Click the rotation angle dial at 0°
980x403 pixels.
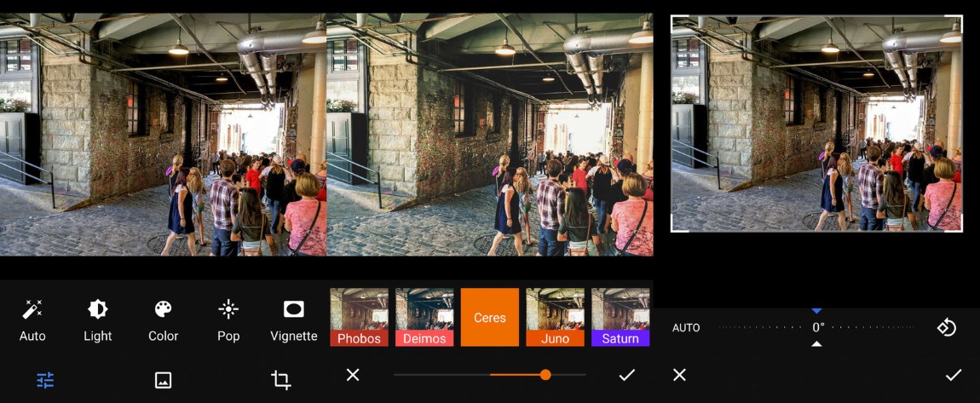click(817, 327)
